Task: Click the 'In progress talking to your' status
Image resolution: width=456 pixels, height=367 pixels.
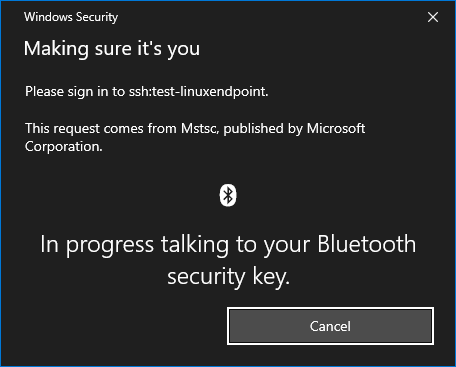Action: tap(175, 245)
